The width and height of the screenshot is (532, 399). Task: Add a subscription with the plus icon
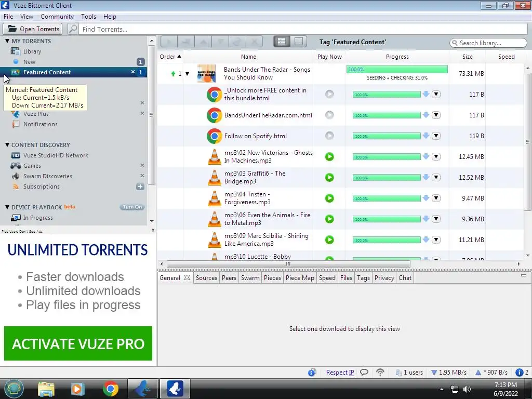pos(140,187)
